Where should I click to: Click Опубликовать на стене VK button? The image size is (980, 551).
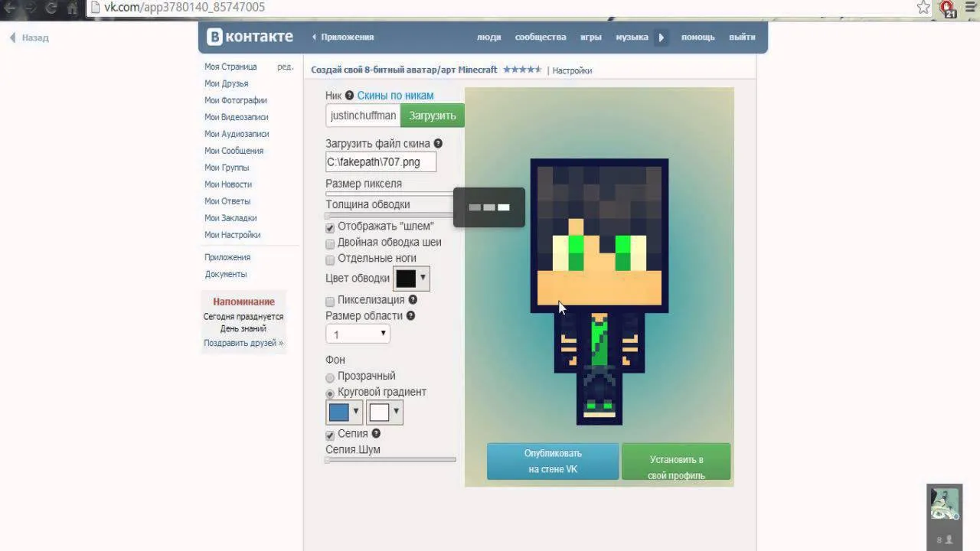tap(553, 461)
